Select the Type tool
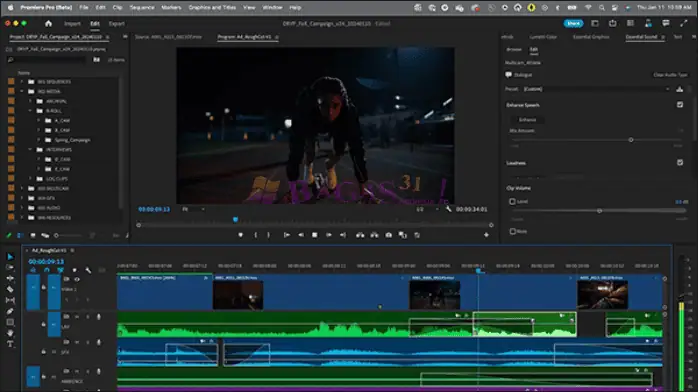This screenshot has width=698, height=392. [10, 344]
